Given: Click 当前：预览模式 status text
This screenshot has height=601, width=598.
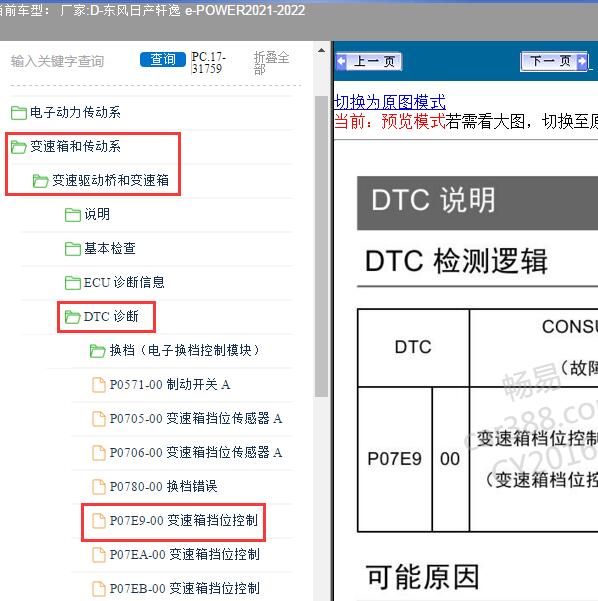Looking at the screenshot, I should click(390, 122).
